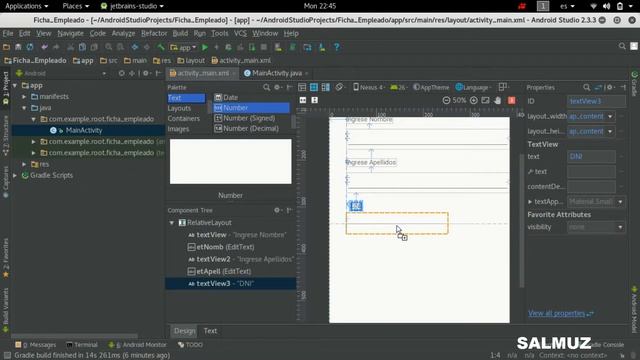Click View all properties link
Screen dimensions: 640x360
557,313
